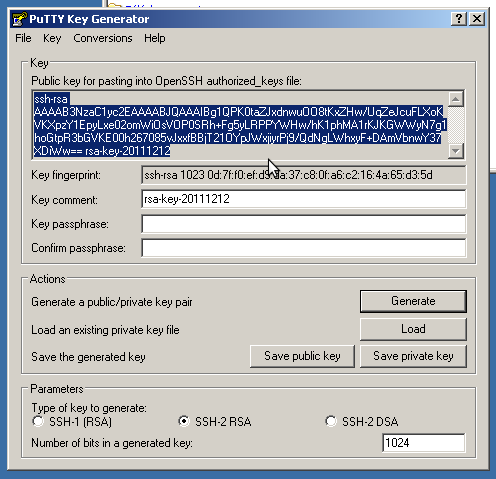Open the Conversions menu
This screenshot has width=496, height=479.
point(103,38)
